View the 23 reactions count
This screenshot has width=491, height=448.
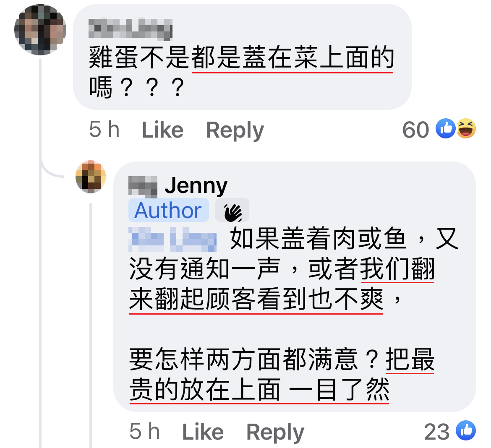[436, 432]
